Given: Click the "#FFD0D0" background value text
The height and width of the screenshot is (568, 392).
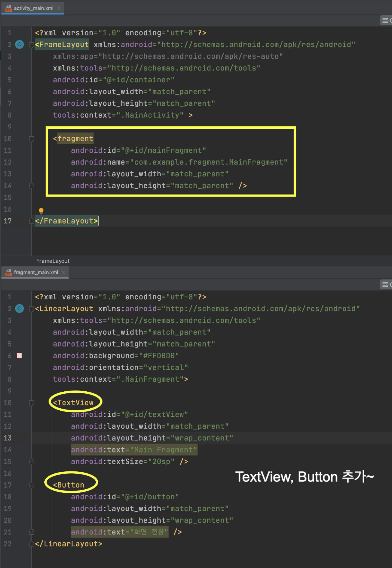Looking at the screenshot, I should 159,356.
